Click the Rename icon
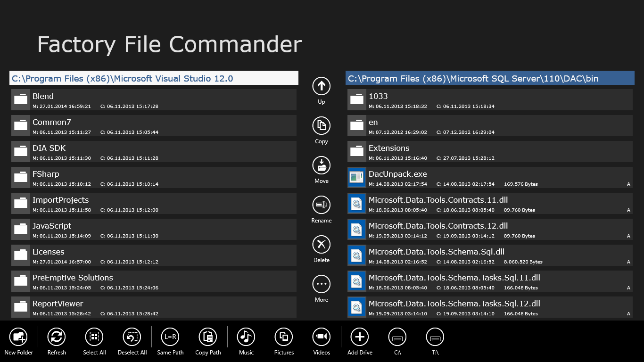644x362 pixels. [322, 205]
